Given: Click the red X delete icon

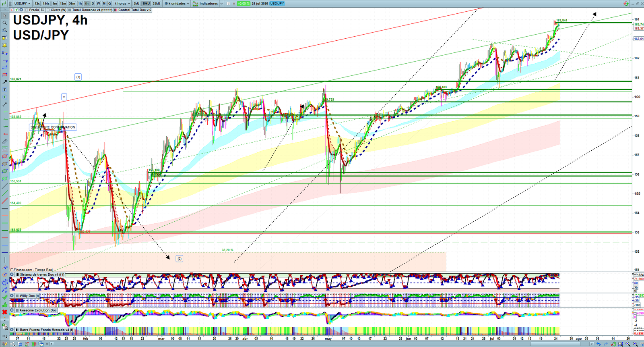Looking at the screenshot, I should (4, 312).
